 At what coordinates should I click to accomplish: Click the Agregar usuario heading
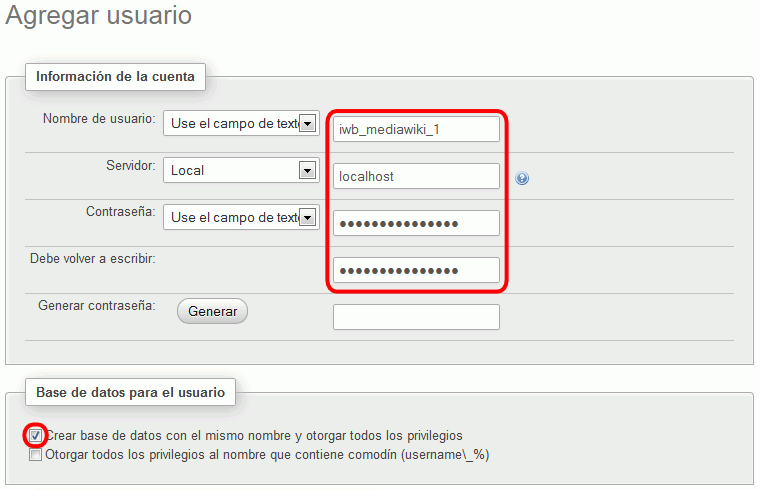coord(98,16)
